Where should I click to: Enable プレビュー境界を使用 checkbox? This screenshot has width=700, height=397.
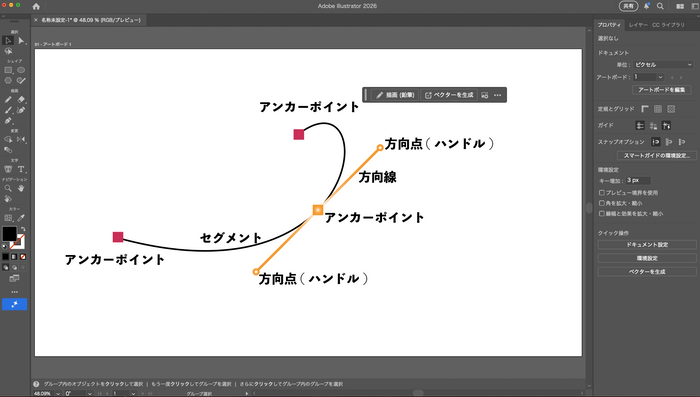pyautogui.click(x=602, y=193)
